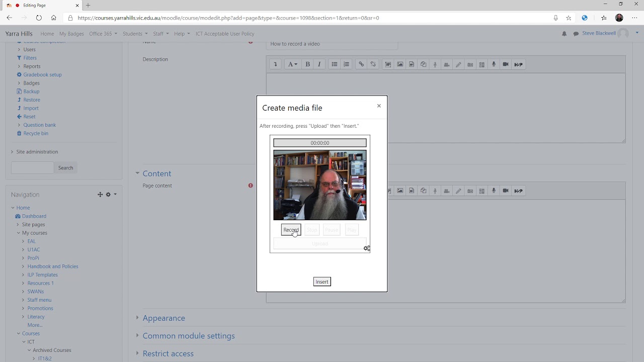Click the 00:00:00 recording timer bar
The image size is (644, 362).
point(320,143)
